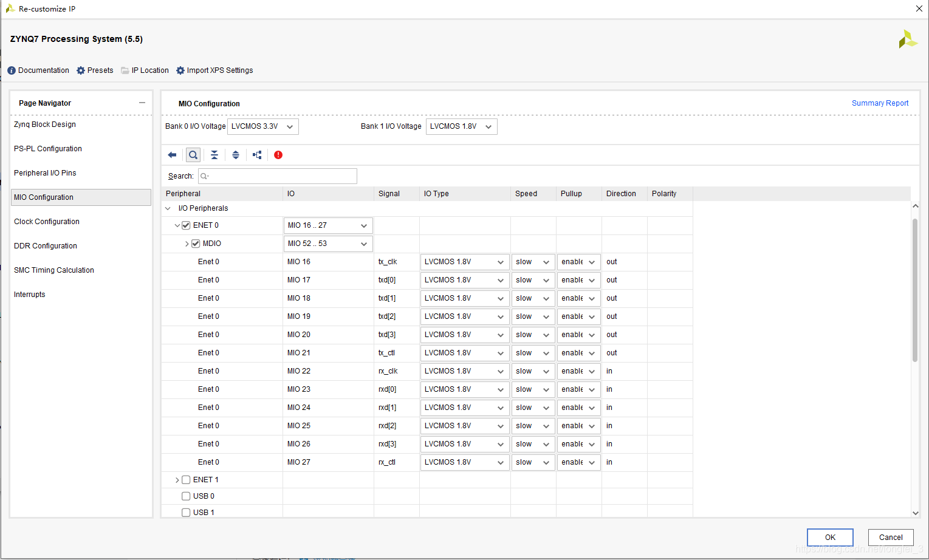The image size is (929, 560).
Task: Open the Summary Report link
Action: 880,103
